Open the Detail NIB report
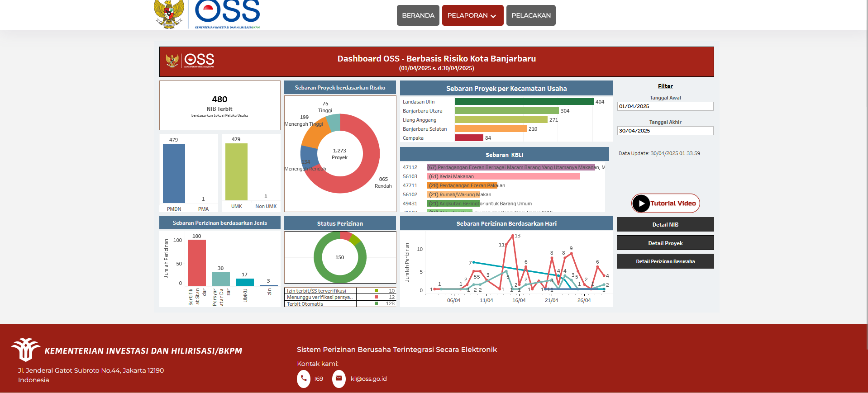Viewport: 868px width, 393px height. tap(665, 225)
